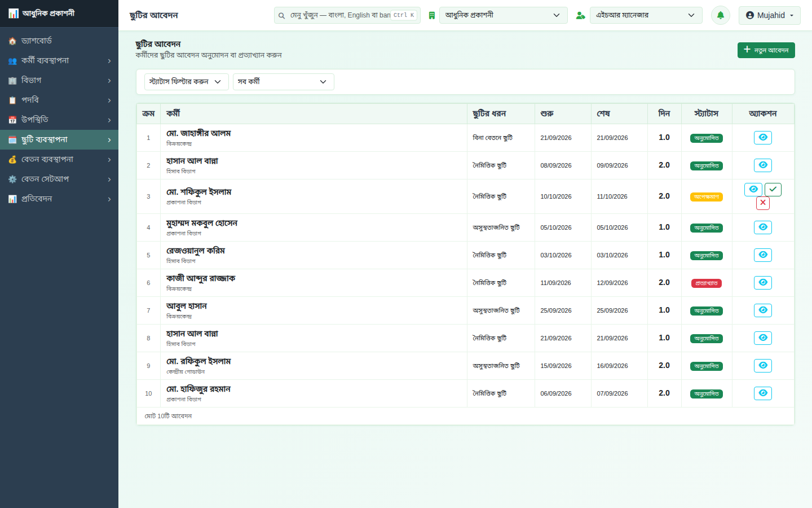Click the অপেক্ষমাণ status badge
This screenshot has width=812, height=508.
(x=707, y=197)
